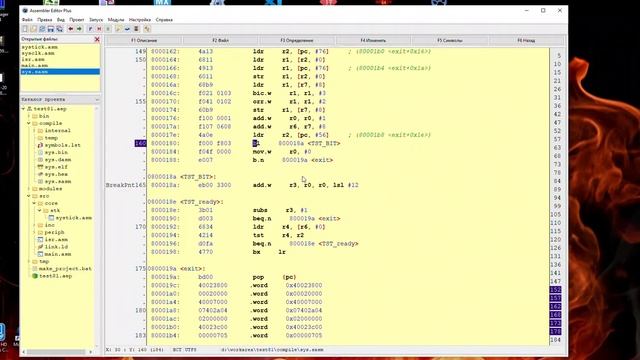The height and width of the screenshot is (360, 640).
Task: Expand the periph folder node
Action: pyautogui.click(x=34, y=232)
